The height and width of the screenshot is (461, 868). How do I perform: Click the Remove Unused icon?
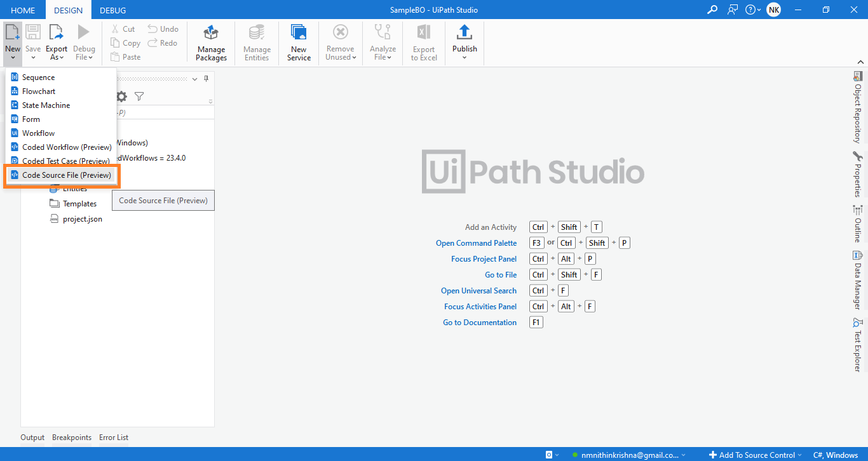(341, 33)
